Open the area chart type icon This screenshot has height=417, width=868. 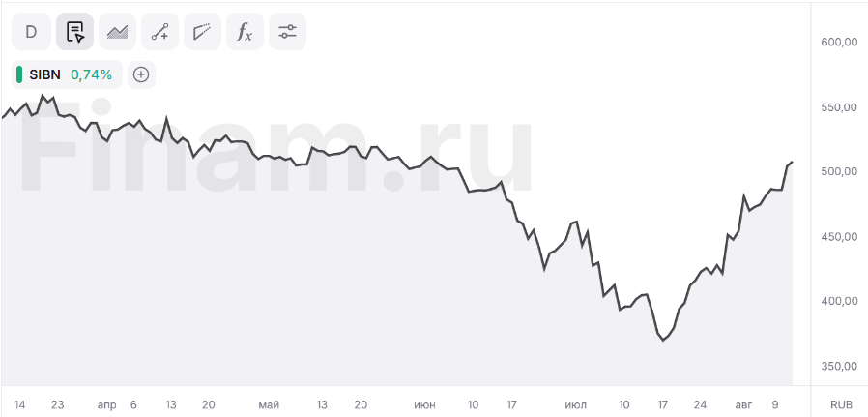(117, 32)
